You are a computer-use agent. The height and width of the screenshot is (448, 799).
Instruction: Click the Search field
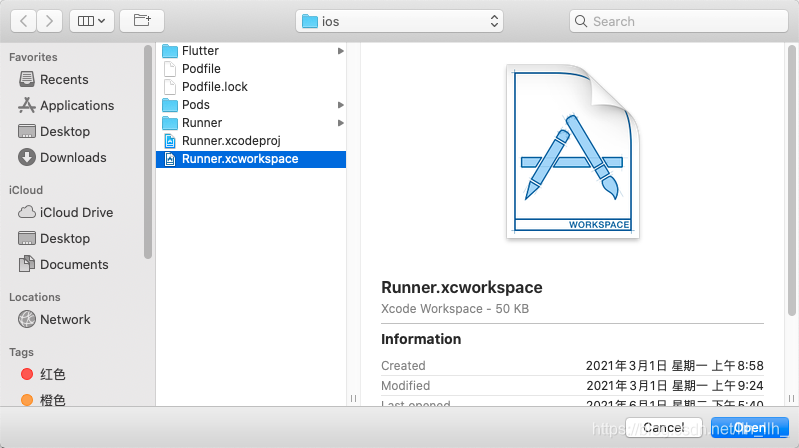pyautogui.click(x=679, y=21)
